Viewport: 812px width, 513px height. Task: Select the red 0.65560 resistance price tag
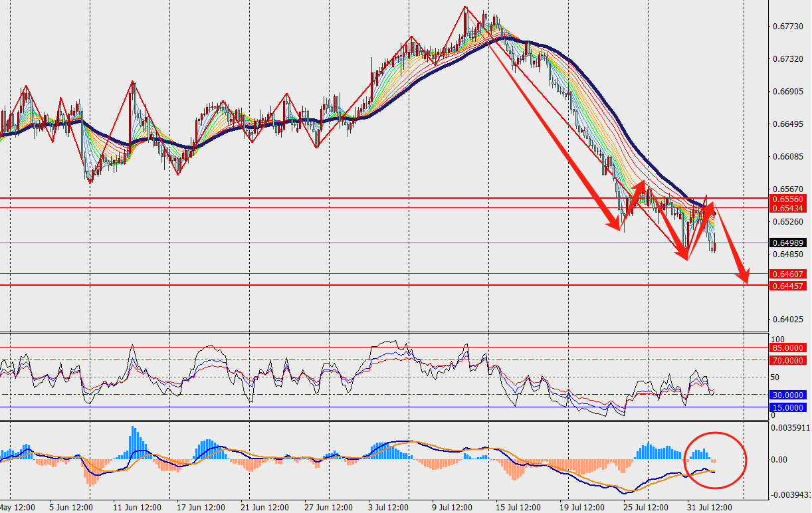(x=787, y=199)
